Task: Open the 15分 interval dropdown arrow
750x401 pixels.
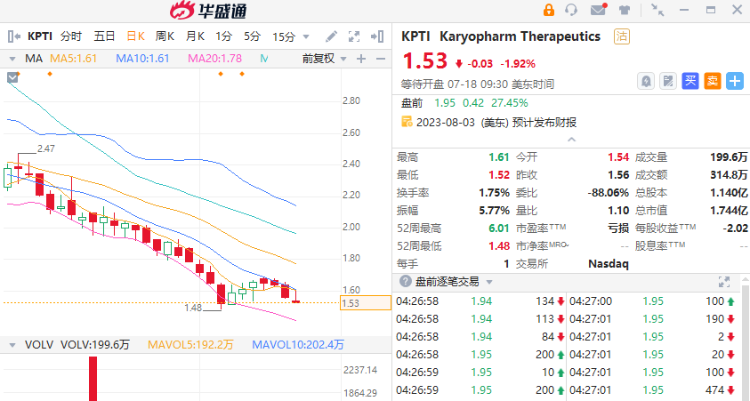Action: [306, 37]
